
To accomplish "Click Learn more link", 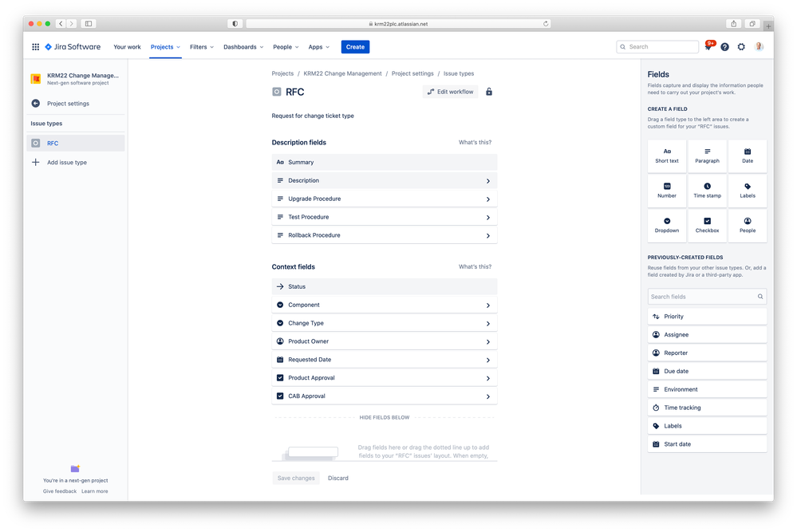I will (x=95, y=491).
